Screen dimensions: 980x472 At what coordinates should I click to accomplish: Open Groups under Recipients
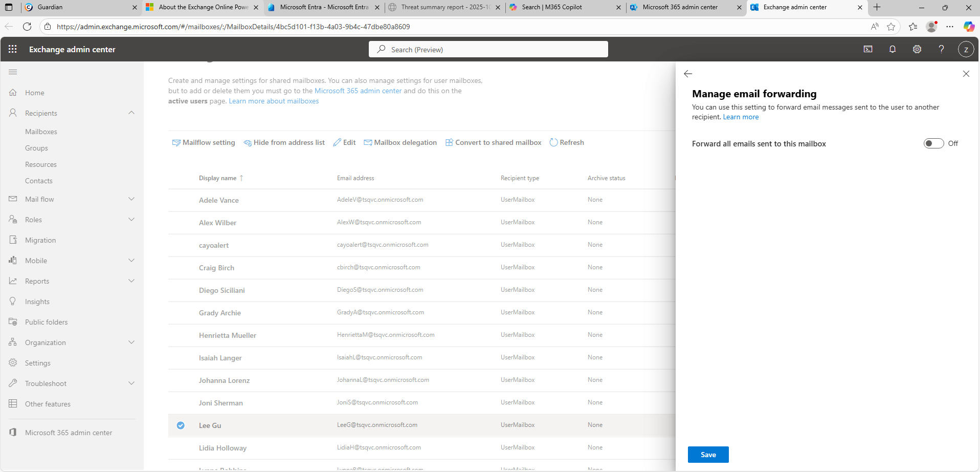36,148
